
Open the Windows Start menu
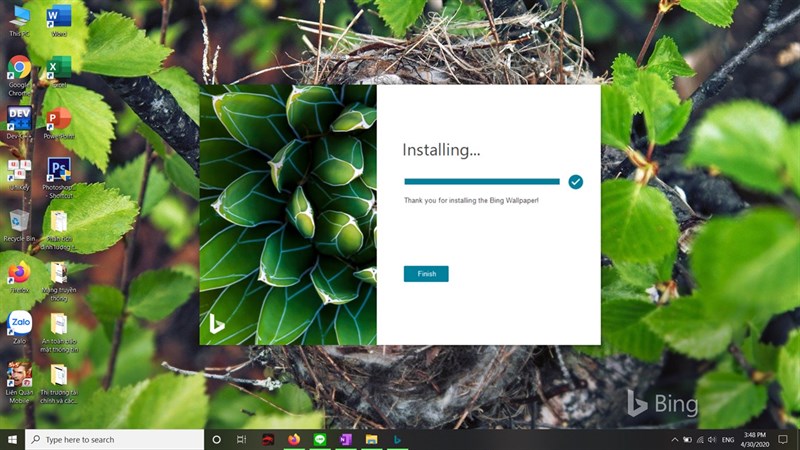[12, 439]
